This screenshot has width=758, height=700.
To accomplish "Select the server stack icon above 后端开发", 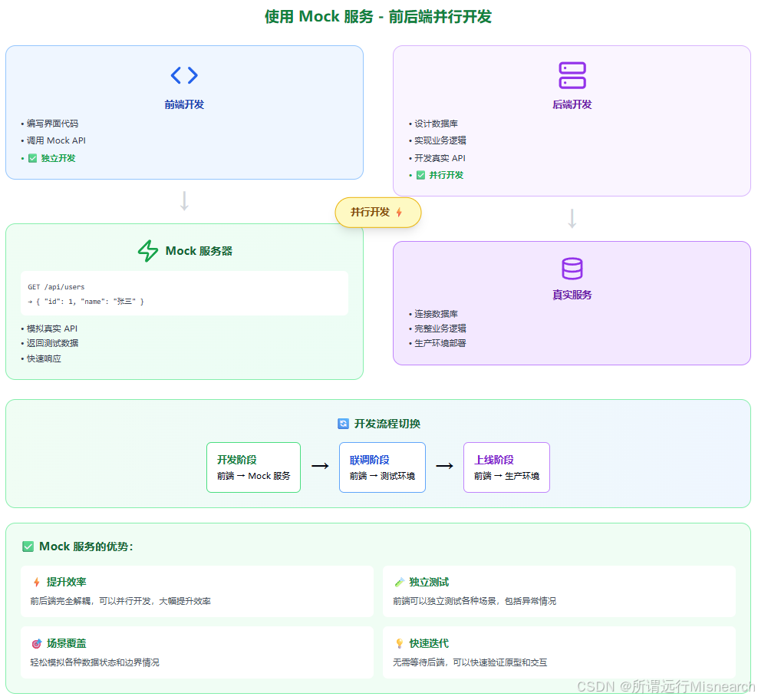I will click(572, 74).
